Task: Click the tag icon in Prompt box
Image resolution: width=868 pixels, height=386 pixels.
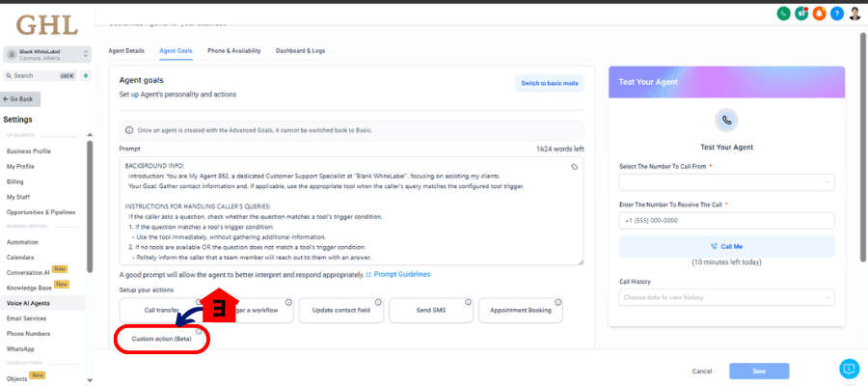Action: point(574,166)
